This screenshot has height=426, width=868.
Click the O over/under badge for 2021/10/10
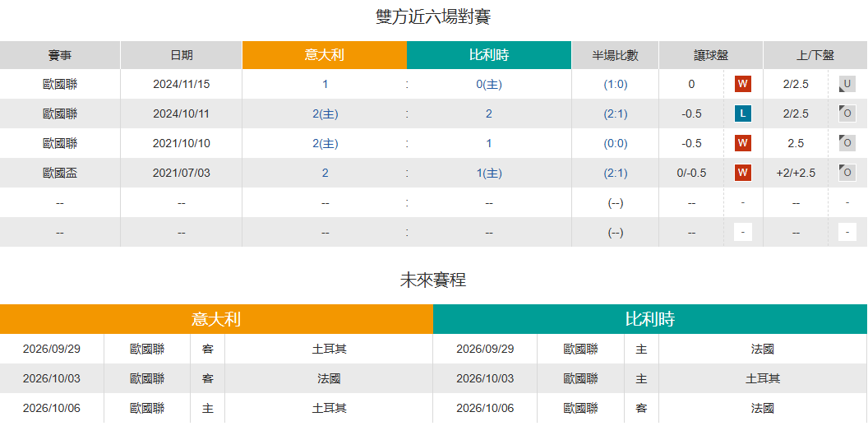click(x=847, y=143)
